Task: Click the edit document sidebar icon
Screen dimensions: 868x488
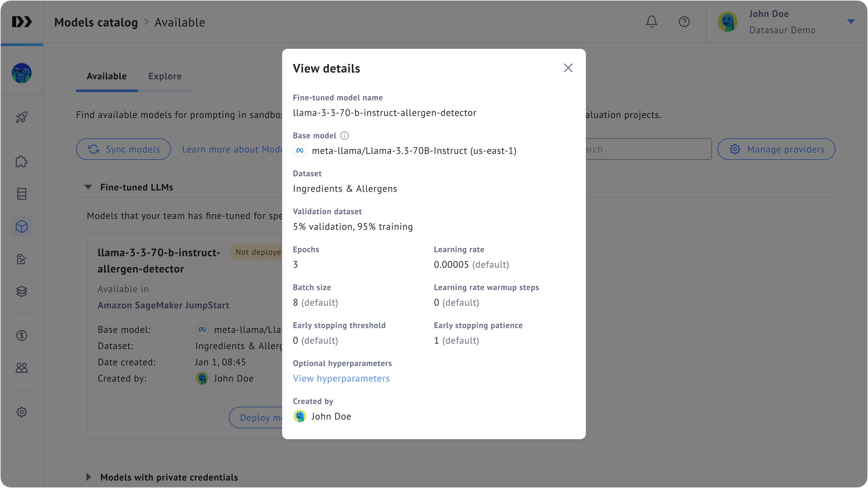Action: coord(21,259)
